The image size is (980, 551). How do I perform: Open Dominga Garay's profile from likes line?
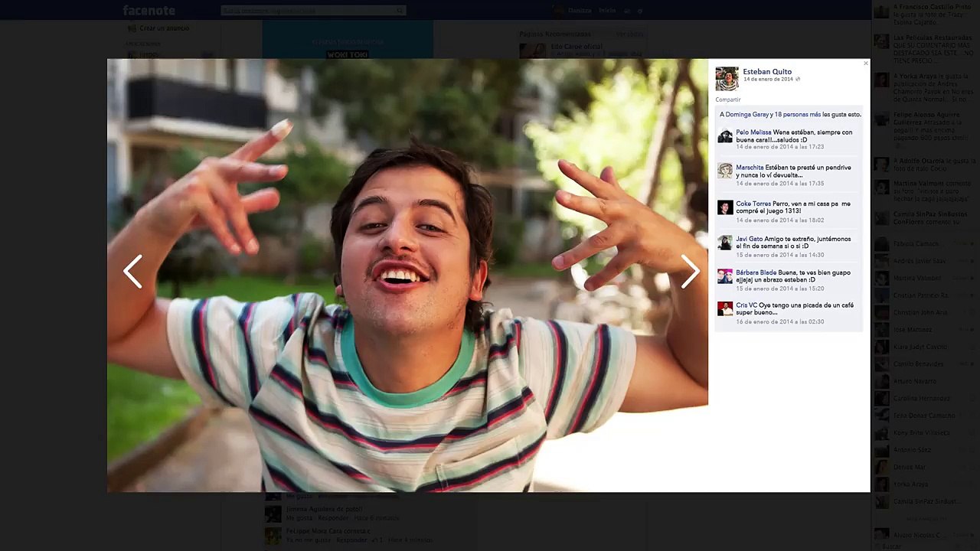(746, 115)
